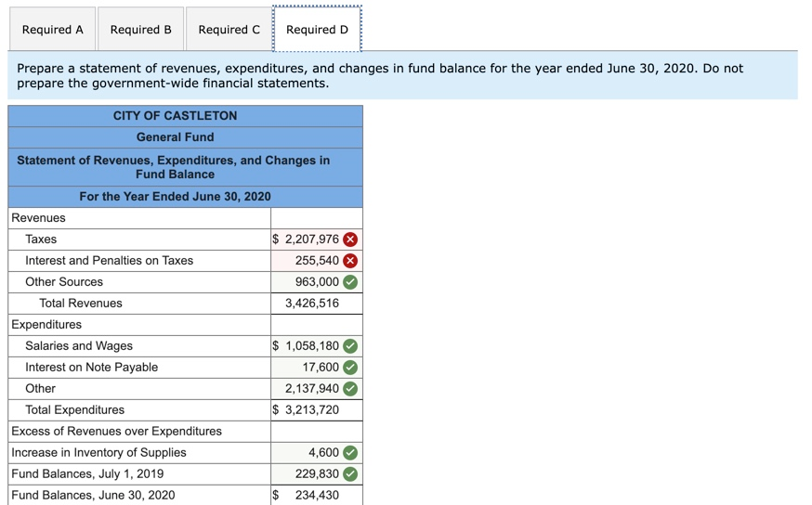Click the green check beside Other expenditures 2,137,940

[350, 389]
